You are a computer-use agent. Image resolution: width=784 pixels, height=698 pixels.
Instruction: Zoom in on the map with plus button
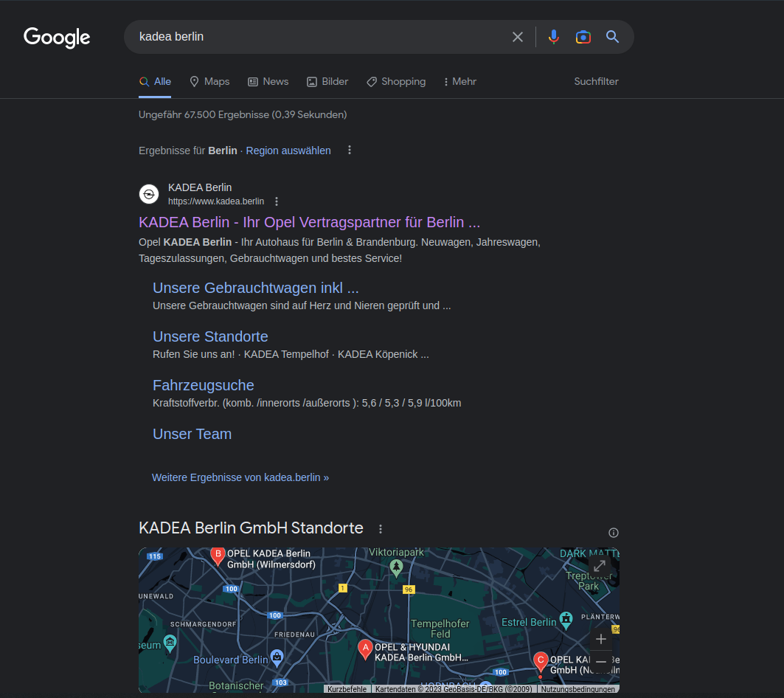(601, 639)
